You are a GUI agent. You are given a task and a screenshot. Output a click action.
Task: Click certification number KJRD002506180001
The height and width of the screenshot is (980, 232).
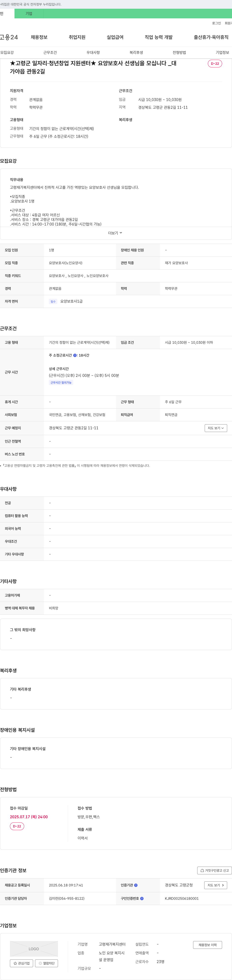[x=182, y=899]
